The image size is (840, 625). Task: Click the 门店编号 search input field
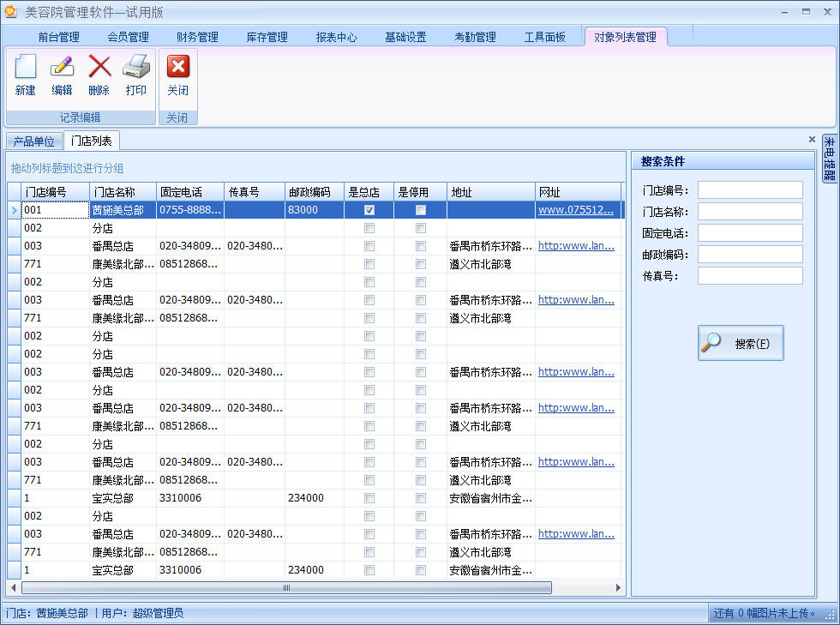(x=750, y=190)
